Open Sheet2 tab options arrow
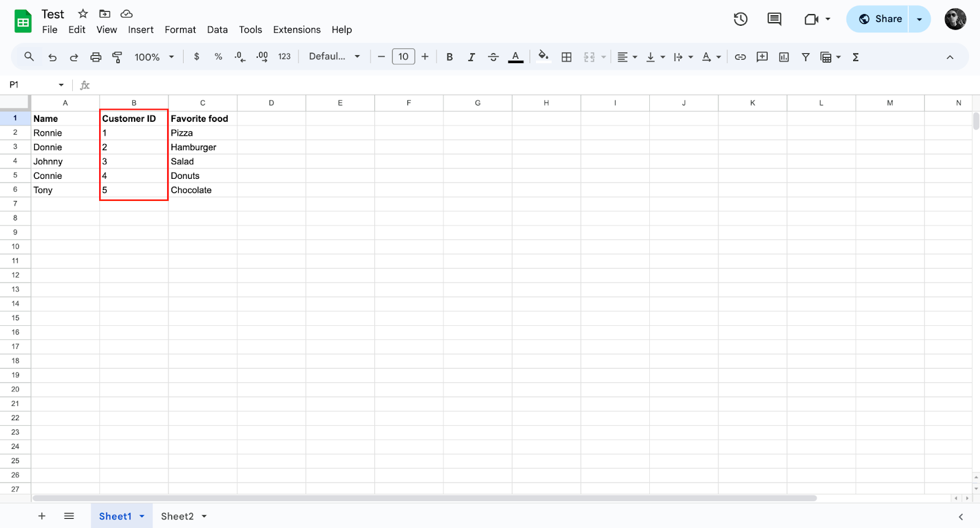Viewport: 980px width, 528px height. coord(204,516)
